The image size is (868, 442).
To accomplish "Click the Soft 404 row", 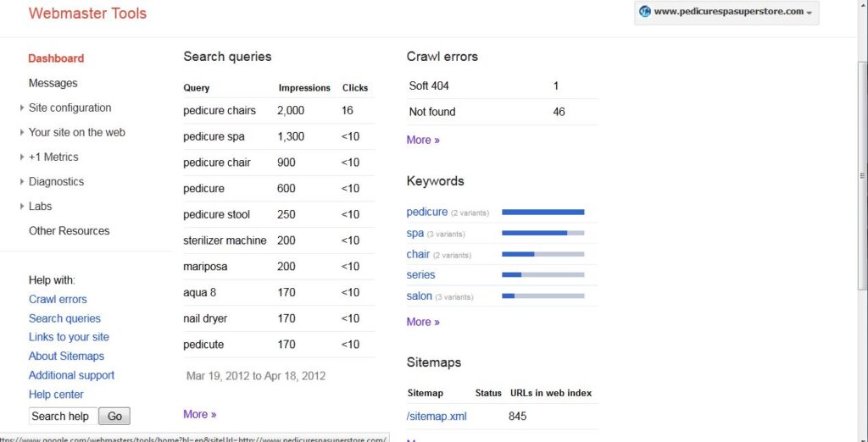I will 502,86.
